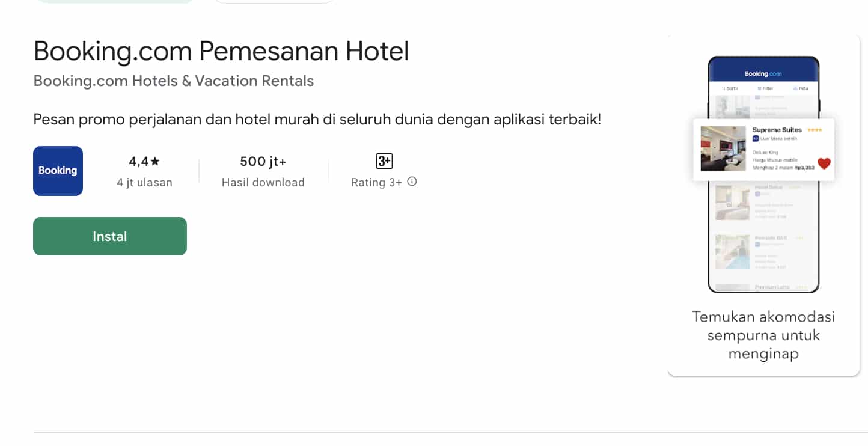Expand the Hasil download statistics
Screen dimensions: 868x446
point(263,182)
